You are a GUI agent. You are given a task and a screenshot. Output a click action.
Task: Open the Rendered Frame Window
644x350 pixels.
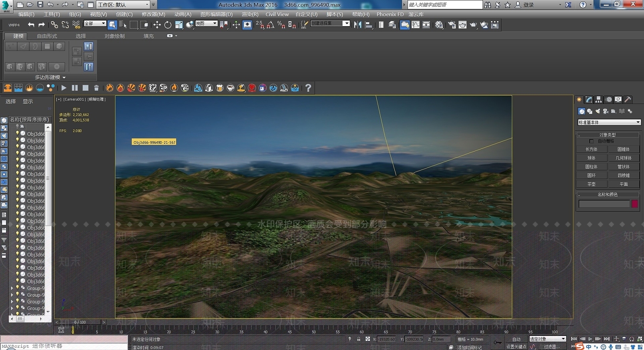click(x=462, y=25)
